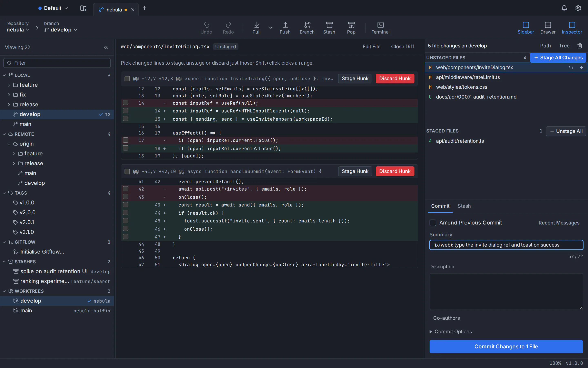Click Initialise Gitflow item
Viewport: 588px width, 368px height.
[57, 252]
